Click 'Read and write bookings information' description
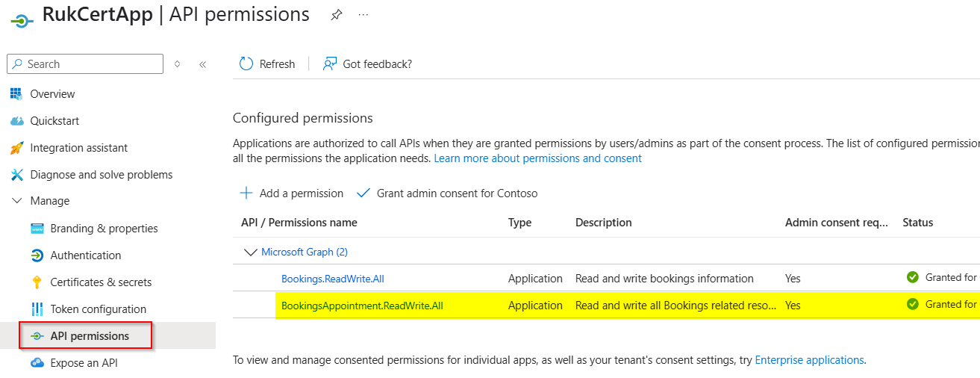The height and width of the screenshot is (378, 980). [x=664, y=279]
